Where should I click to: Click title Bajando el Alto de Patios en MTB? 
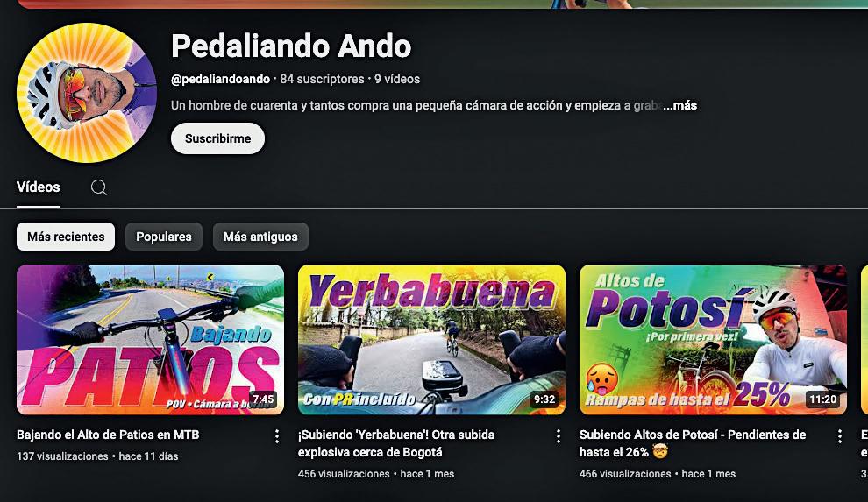pyautogui.click(x=108, y=435)
